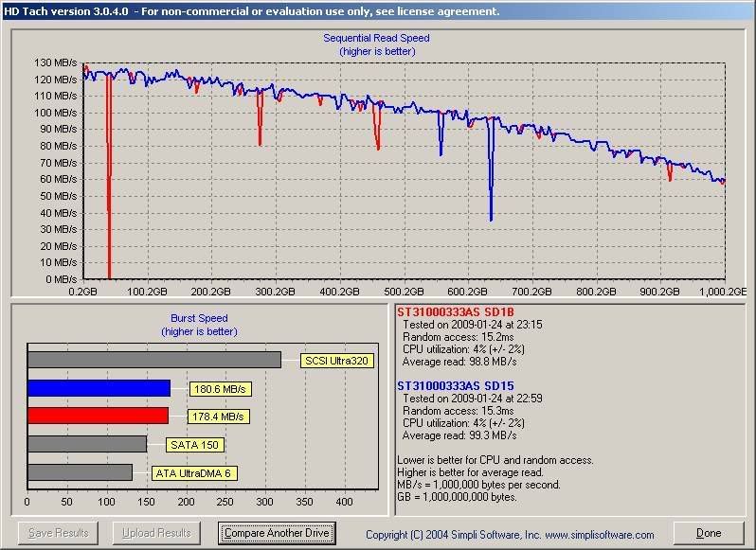Click the Upload Results button
Screen dimensions: 756x550
(x=157, y=533)
